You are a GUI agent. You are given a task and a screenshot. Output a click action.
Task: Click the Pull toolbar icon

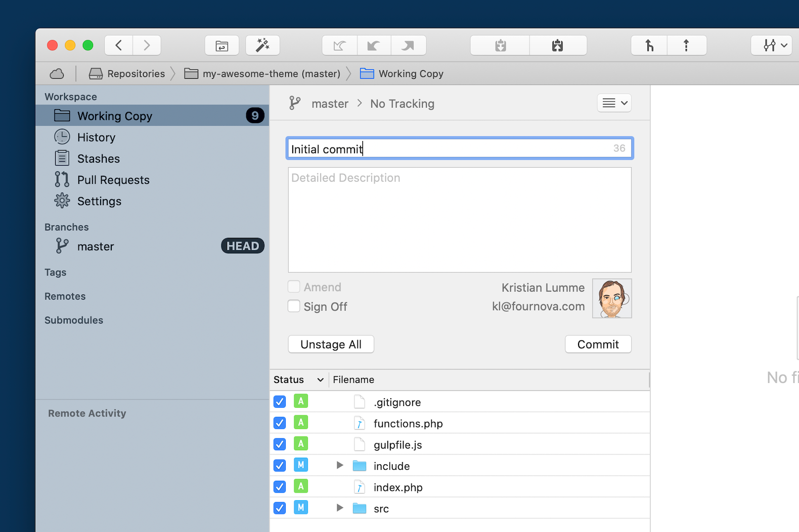tap(374, 45)
